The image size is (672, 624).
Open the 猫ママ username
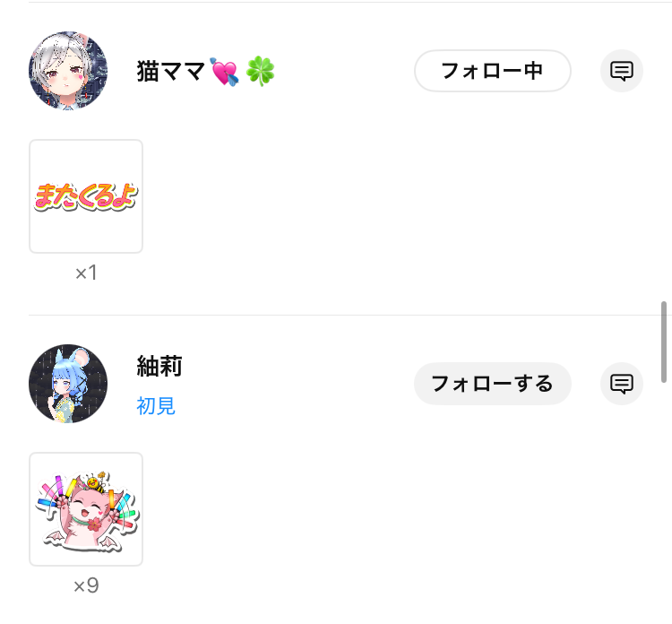171,71
